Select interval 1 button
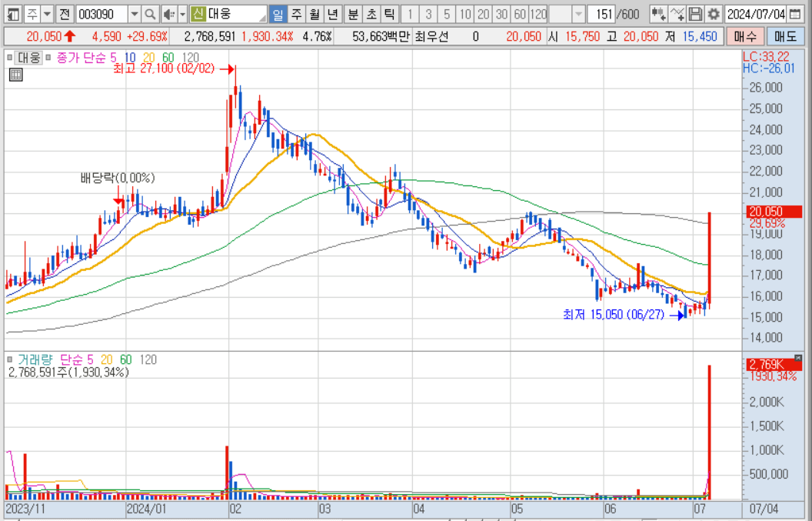The height and width of the screenshot is (521, 812). pyautogui.click(x=410, y=14)
